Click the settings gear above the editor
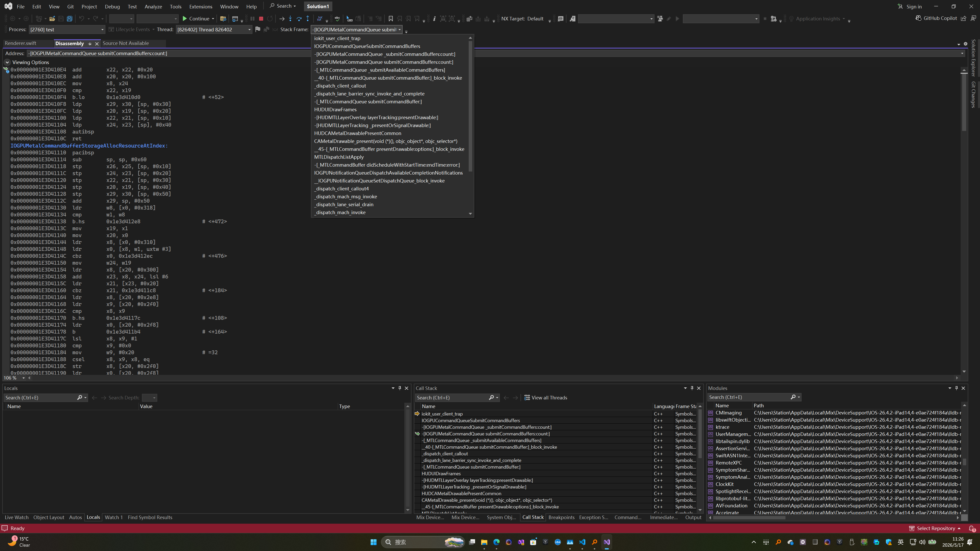The height and width of the screenshot is (551, 980). pyautogui.click(x=965, y=44)
